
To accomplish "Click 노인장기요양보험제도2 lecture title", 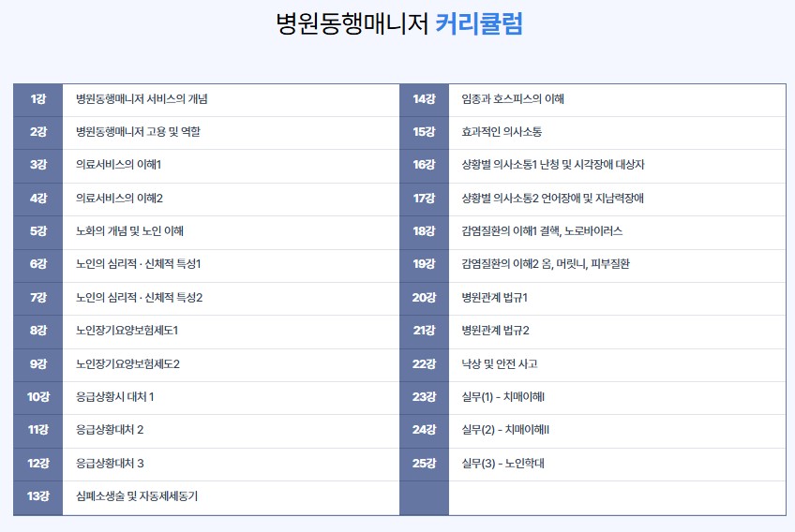I will [x=127, y=363].
